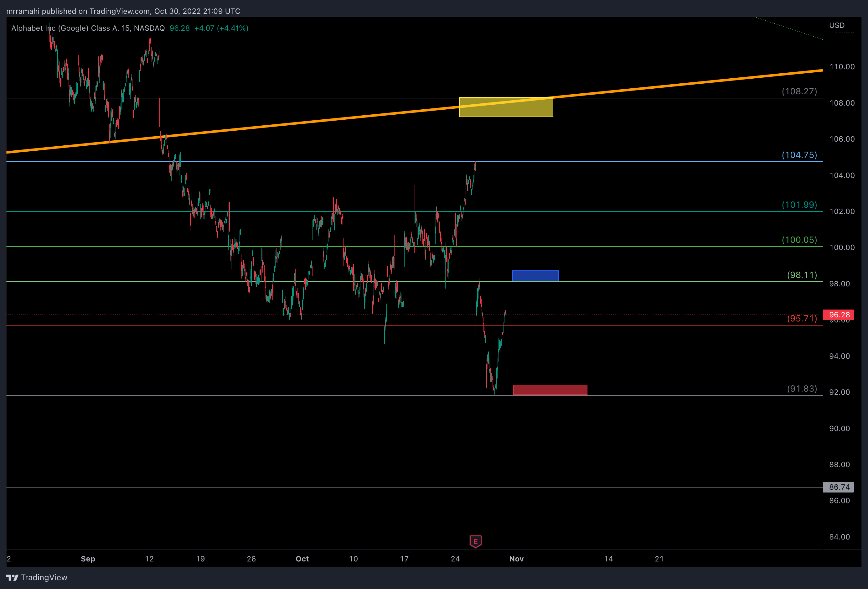The height and width of the screenshot is (589, 868).
Task: Click the Oct date on time axis
Action: pyautogui.click(x=302, y=559)
